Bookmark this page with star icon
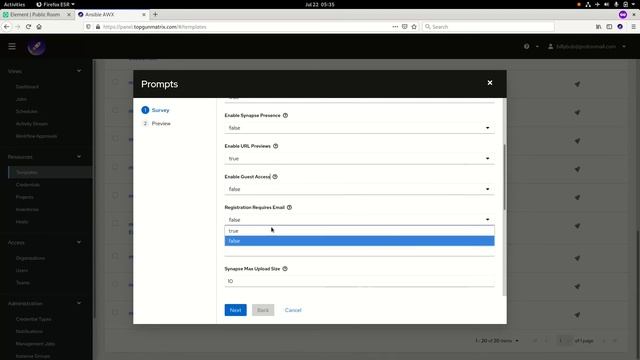The image size is (640, 360). tap(414, 27)
